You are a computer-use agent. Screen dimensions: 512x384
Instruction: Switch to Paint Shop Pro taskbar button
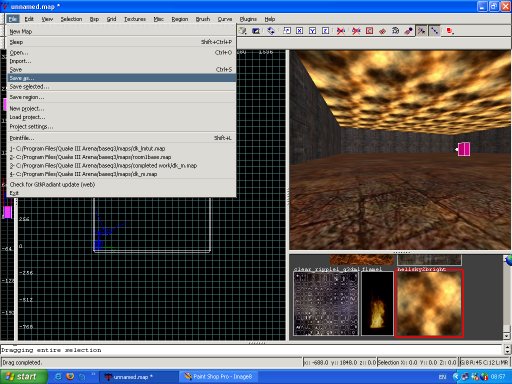[x=218, y=377]
